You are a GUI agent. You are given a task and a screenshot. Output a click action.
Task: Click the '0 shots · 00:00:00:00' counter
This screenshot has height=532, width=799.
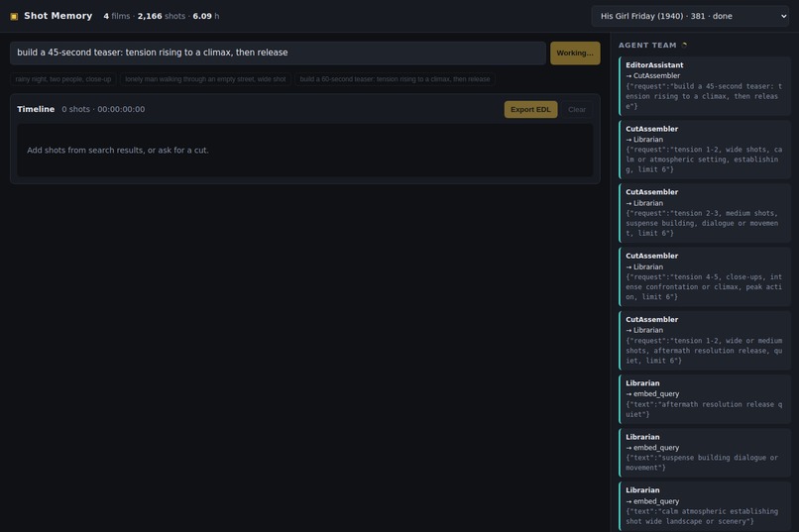tap(103, 109)
